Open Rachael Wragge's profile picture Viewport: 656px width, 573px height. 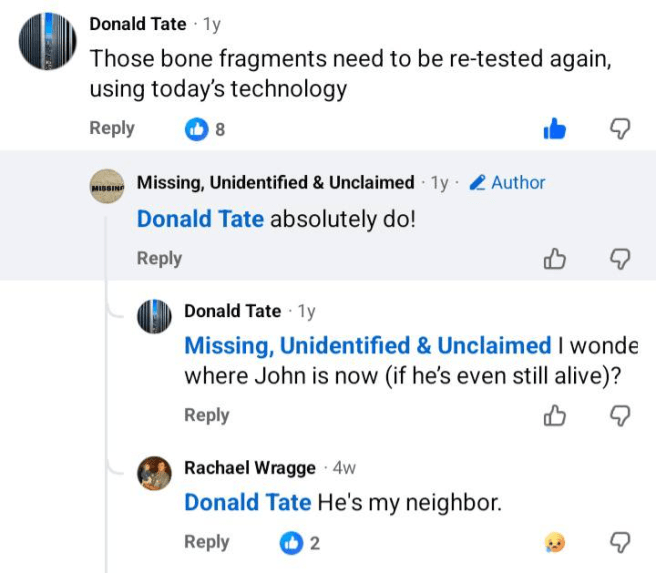point(153,473)
